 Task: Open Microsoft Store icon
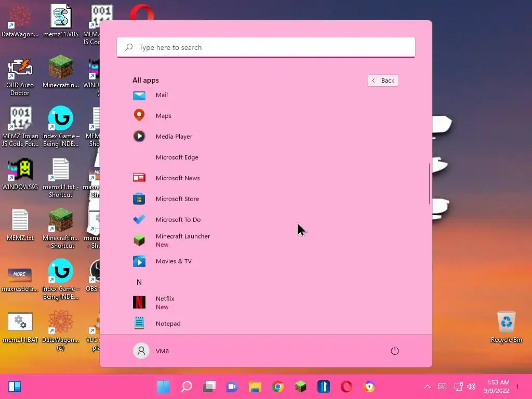click(139, 199)
